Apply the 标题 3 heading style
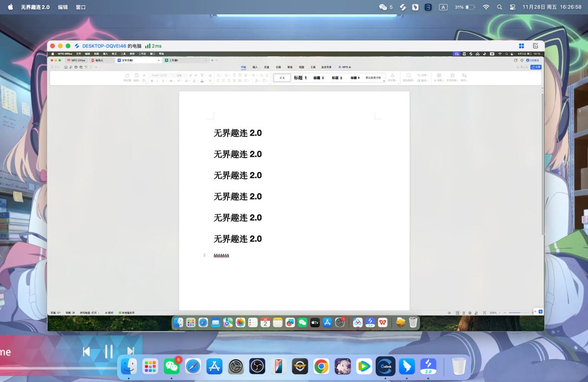The height and width of the screenshot is (382, 588). 337,78
